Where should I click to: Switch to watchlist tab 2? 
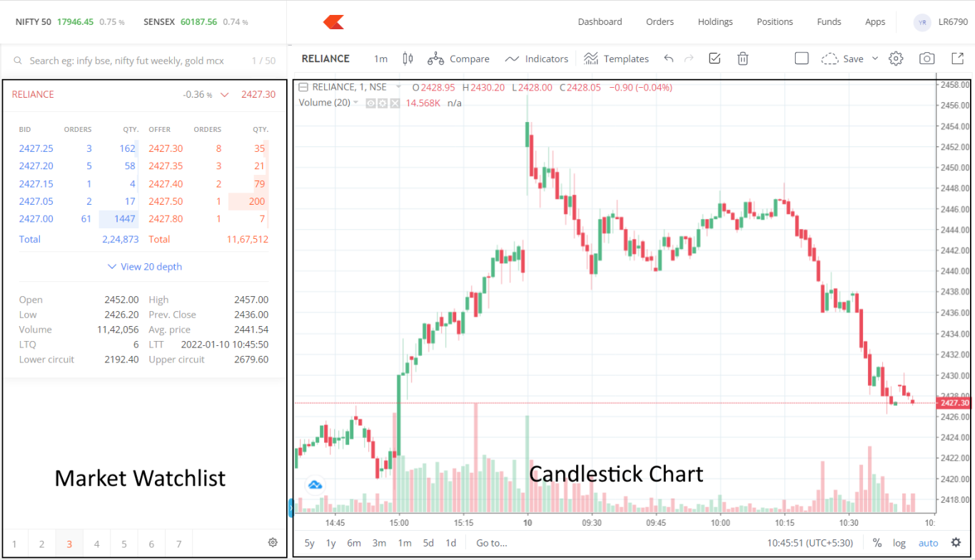(x=41, y=544)
